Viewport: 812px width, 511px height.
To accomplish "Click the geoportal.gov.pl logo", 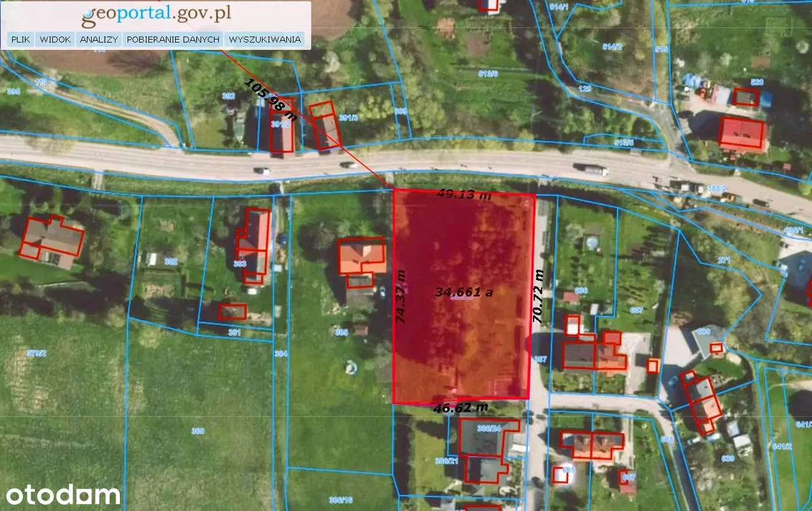I will tap(156, 15).
